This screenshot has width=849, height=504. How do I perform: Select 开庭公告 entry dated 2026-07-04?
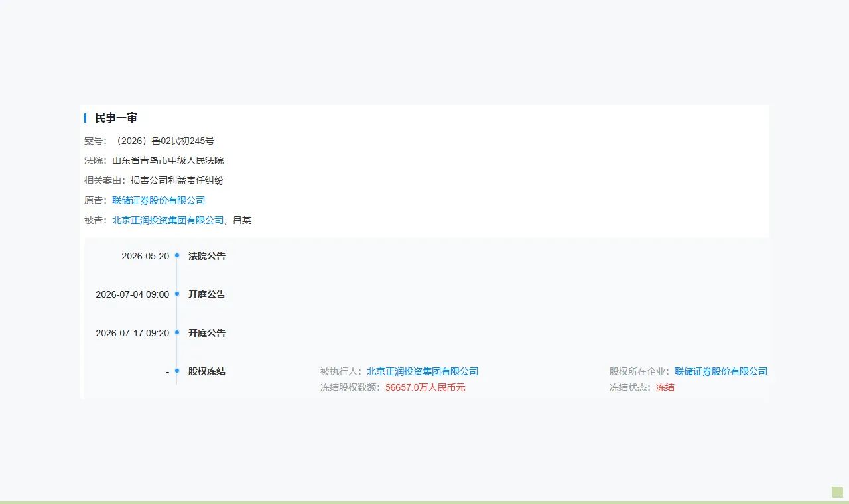coord(207,294)
